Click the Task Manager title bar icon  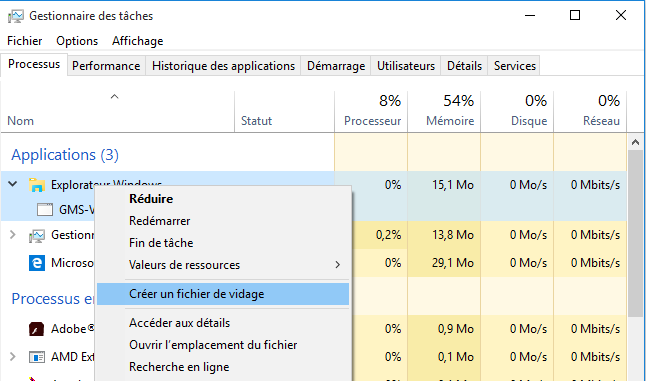coord(16,16)
